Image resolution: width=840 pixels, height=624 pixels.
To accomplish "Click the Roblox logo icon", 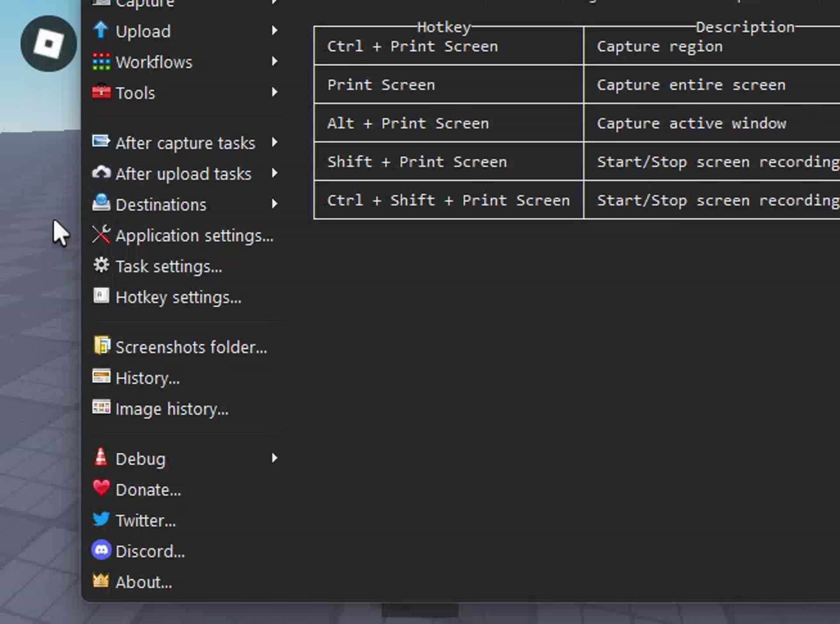I will (49, 44).
